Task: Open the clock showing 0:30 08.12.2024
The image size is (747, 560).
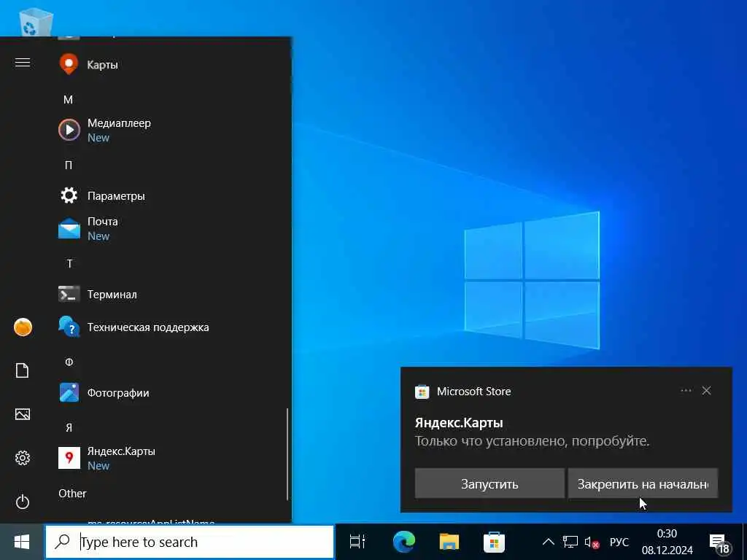Action: click(x=667, y=542)
